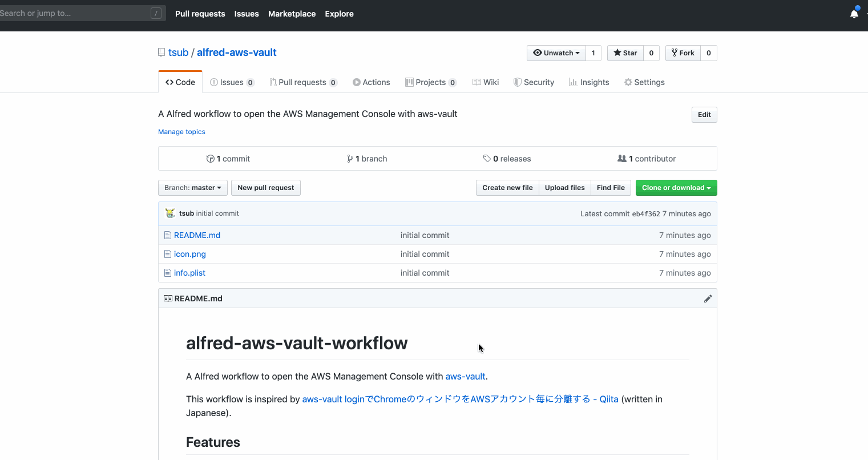This screenshot has width=868, height=460.
Task: Open the 1 commit history link
Action: point(228,159)
